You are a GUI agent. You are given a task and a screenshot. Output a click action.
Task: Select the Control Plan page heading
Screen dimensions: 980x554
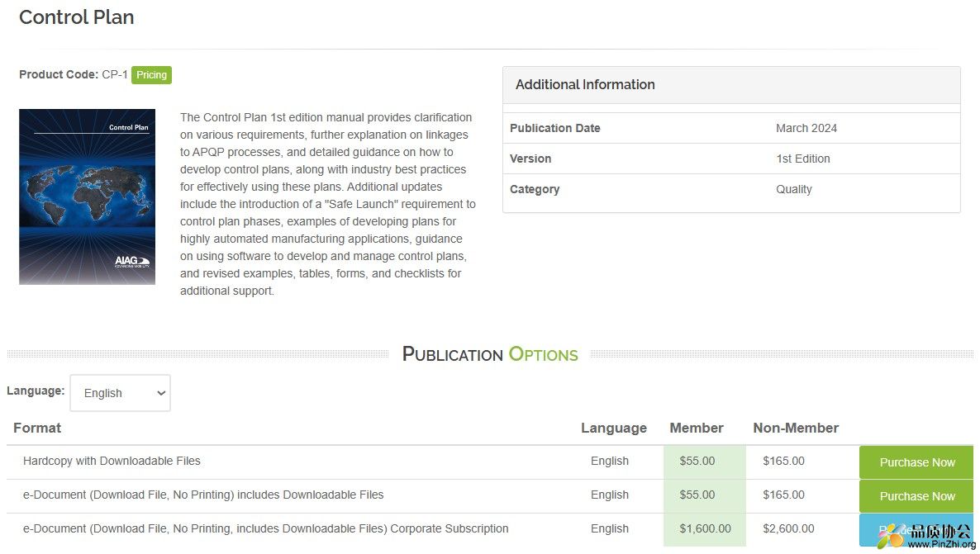76,17
